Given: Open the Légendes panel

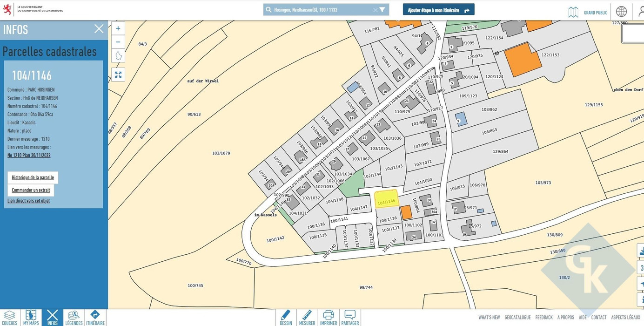Looking at the screenshot, I should pos(74,318).
